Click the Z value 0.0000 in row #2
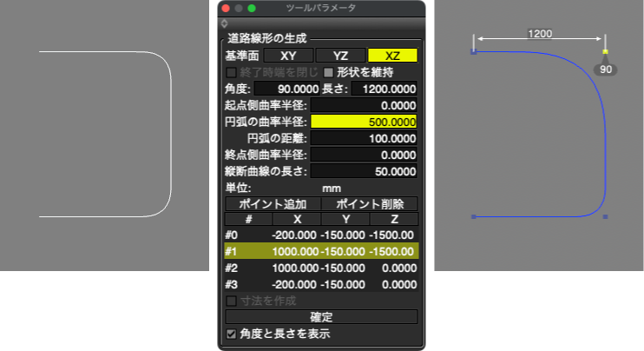Screen dimensions: 644x351 [399, 268]
